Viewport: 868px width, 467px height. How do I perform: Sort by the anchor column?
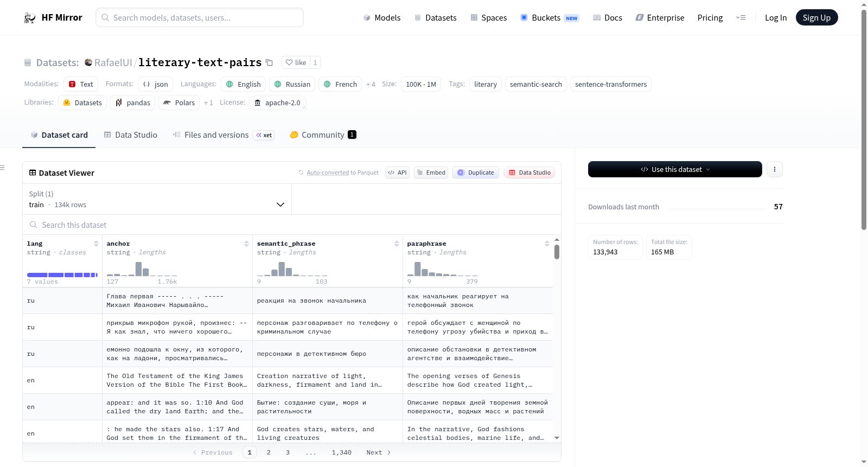pos(246,244)
